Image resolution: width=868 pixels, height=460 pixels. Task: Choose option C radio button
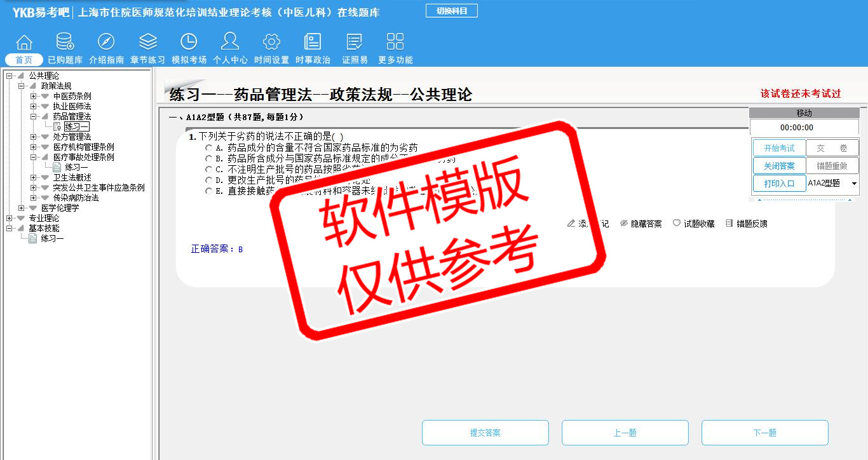(x=208, y=170)
